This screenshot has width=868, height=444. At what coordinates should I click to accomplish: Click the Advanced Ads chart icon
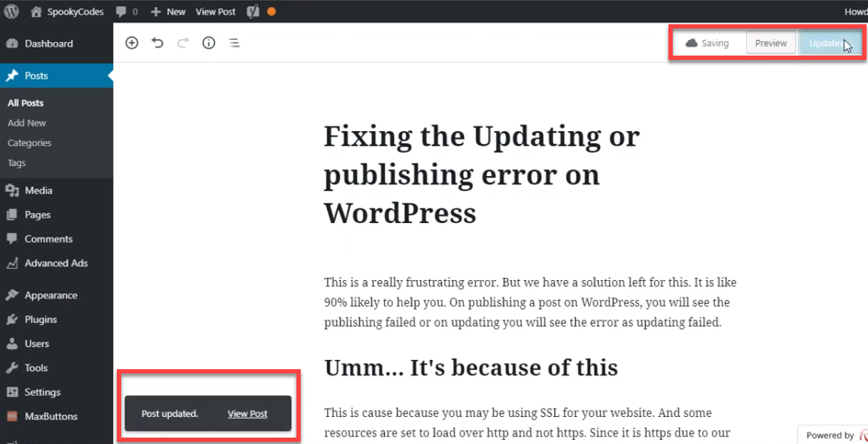tap(12, 263)
